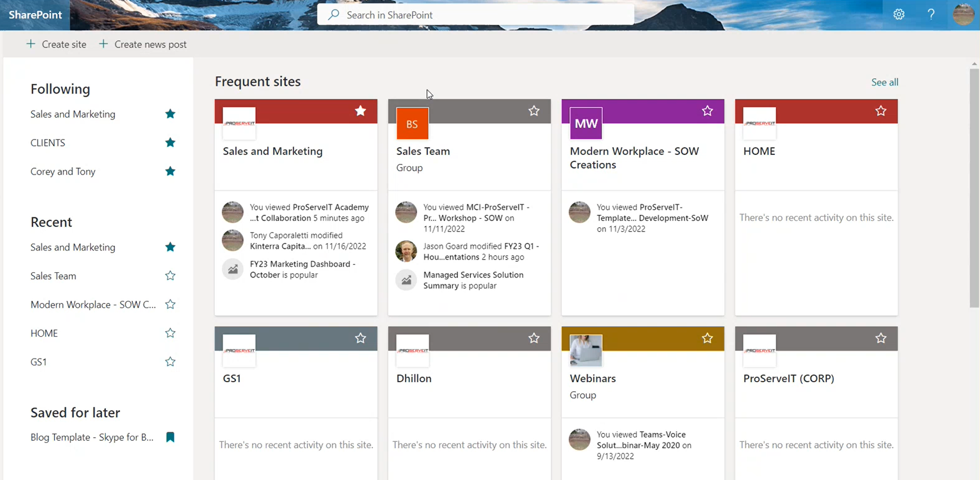Viewport: 980px width, 480px height.
Task: Open the Managed Services Solution Summary activity
Action: click(x=473, y=280)
